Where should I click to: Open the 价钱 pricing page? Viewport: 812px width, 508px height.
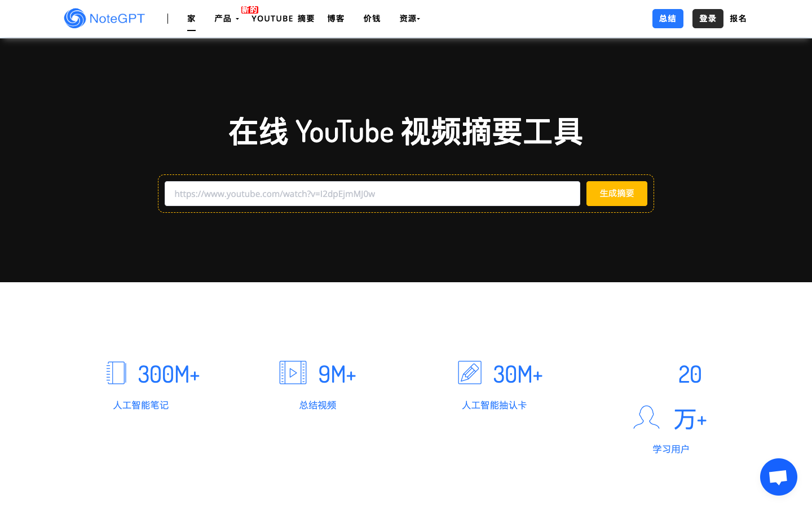tap(372, 19)
